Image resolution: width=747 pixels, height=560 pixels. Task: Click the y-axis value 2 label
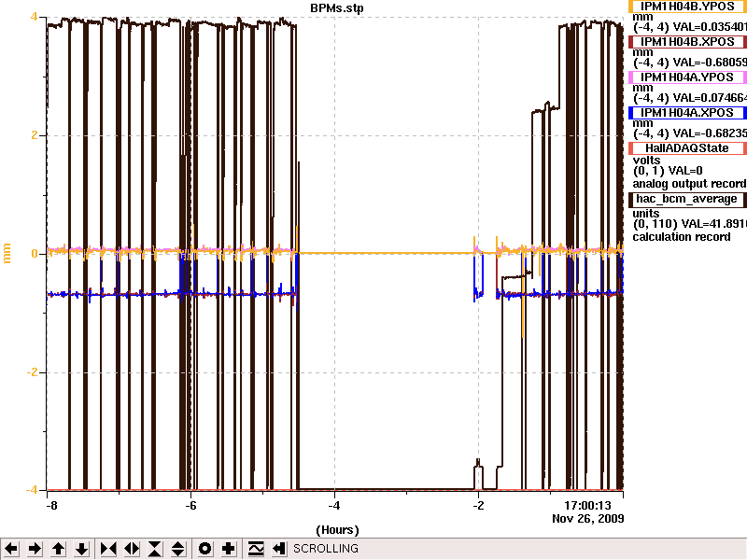pyautogui.click(x=35, y=135)
